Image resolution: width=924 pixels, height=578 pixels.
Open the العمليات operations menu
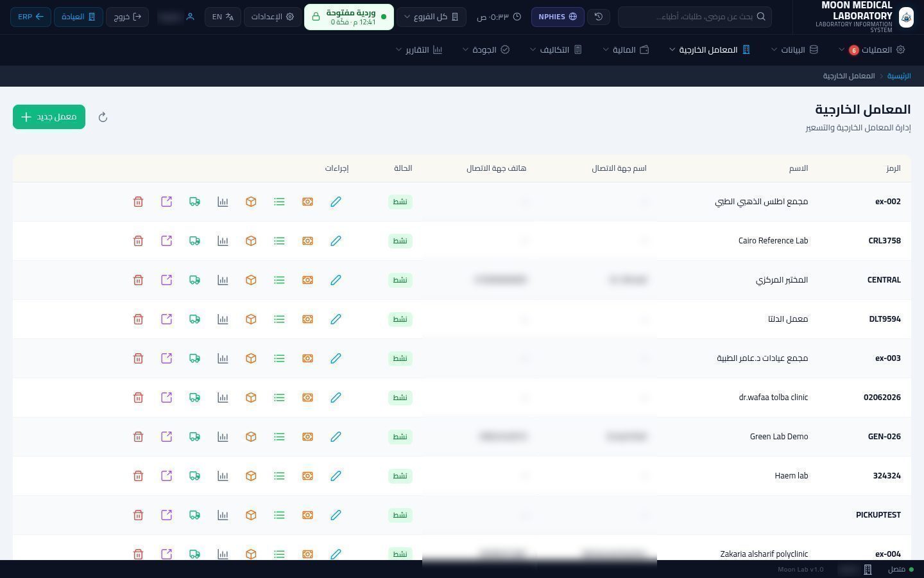point(872,49)
